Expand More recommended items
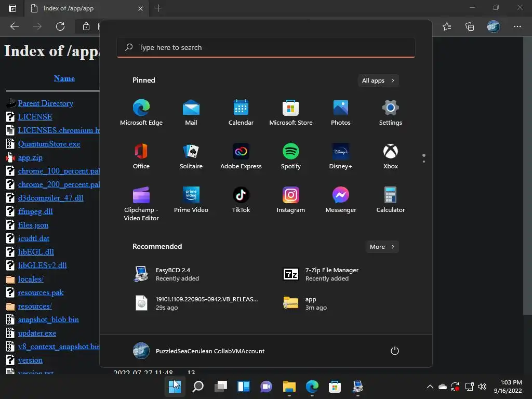This screenshot has width=532, height=399. coord(382,247)
